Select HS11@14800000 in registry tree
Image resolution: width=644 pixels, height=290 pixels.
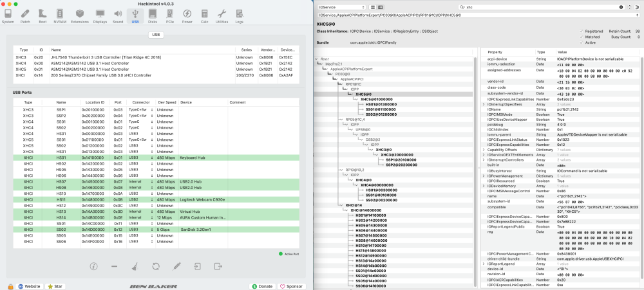(370, 249)
